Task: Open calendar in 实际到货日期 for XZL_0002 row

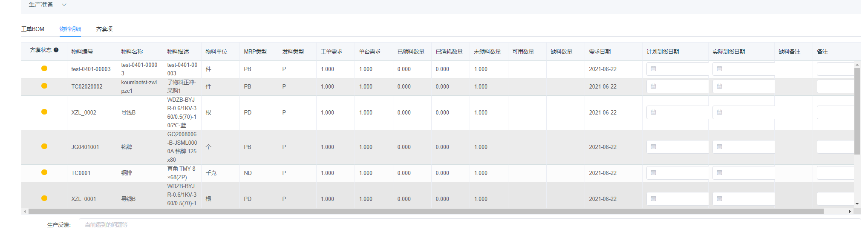Action: tap(719, 112)
